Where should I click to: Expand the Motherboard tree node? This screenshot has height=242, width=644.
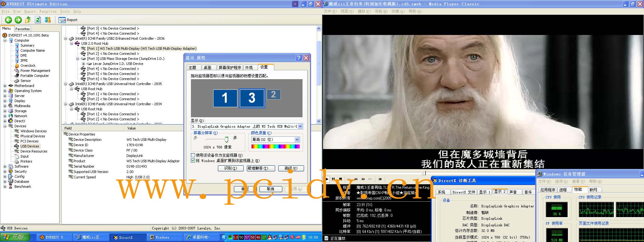pyautogui.click(x=5, y=86)
